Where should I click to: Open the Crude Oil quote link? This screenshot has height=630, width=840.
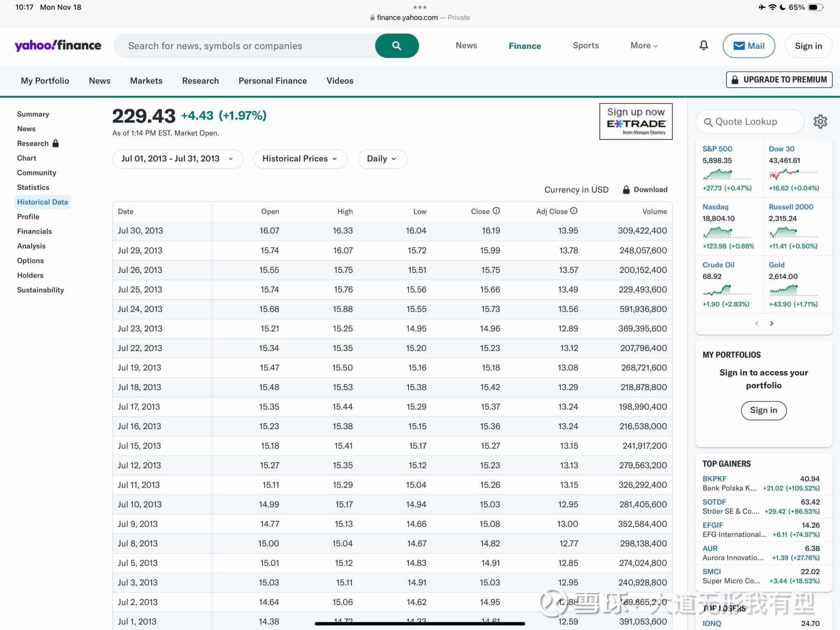coord(719,265)
